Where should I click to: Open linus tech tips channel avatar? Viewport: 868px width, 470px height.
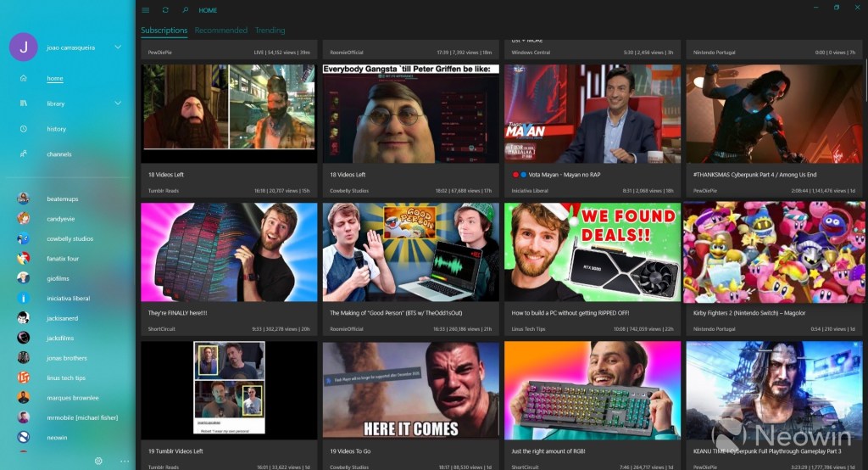point(24,378)
